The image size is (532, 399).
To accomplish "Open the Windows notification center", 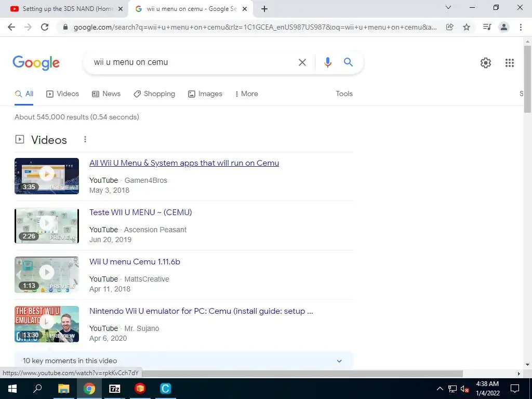I will click(x=515, y=389).
